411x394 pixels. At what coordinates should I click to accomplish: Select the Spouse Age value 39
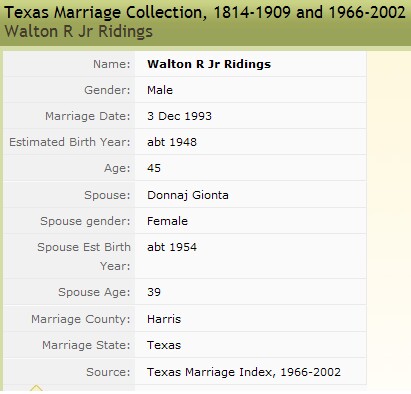pyautogui.click(x=154, y=292)
